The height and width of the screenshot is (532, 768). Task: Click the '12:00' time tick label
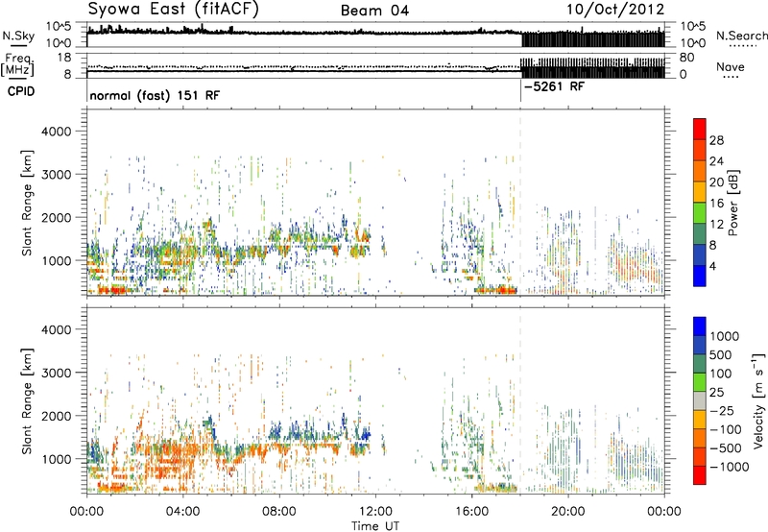pyautogui.click(x=375, y=512)
